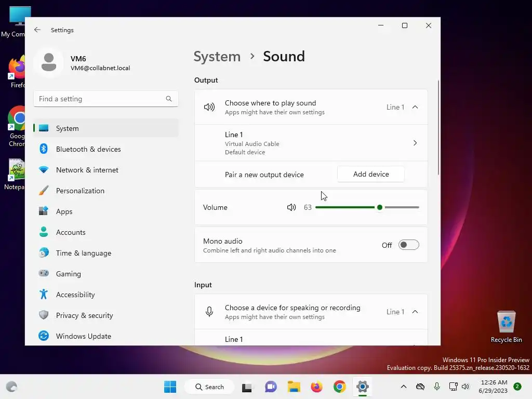Open the Windows Update settings page
The width and height of the screenshot is (532, 399).
(x=106, y=336)
